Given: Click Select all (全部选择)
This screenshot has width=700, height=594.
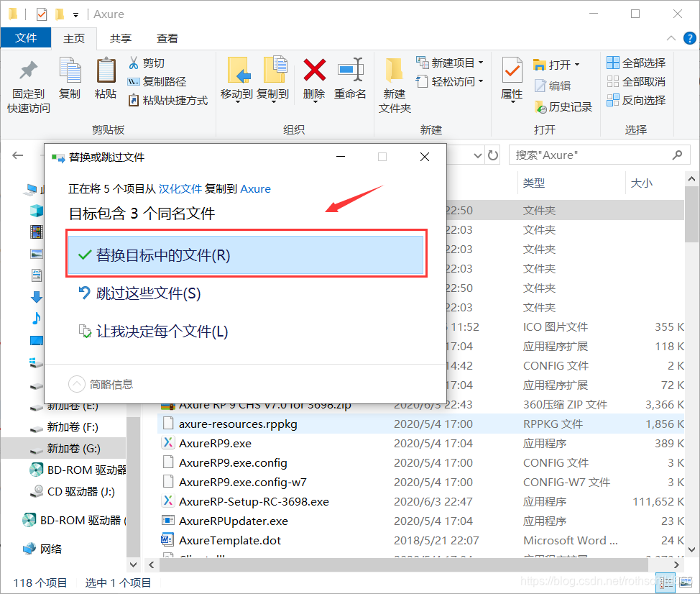Looking at the screenshot, I should pyautogui.click(x=636, y=63).
